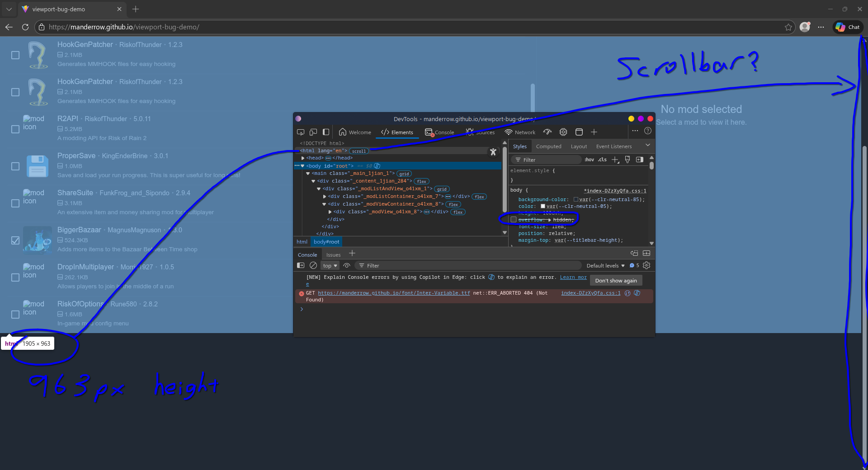The height and width of the screenshot is (470, 868).
Task: Open the Event Listeners tab
Action: pyautogui.click(x=614, y=146)
